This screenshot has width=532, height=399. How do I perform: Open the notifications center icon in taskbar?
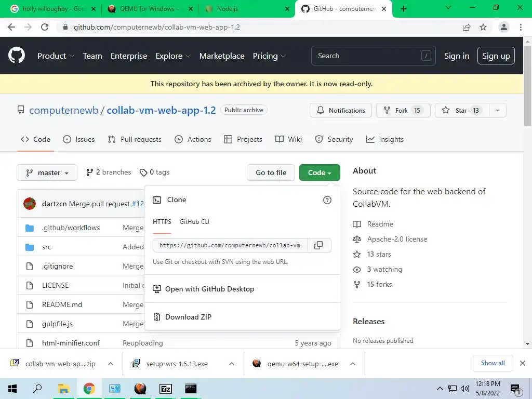(515, 389)
